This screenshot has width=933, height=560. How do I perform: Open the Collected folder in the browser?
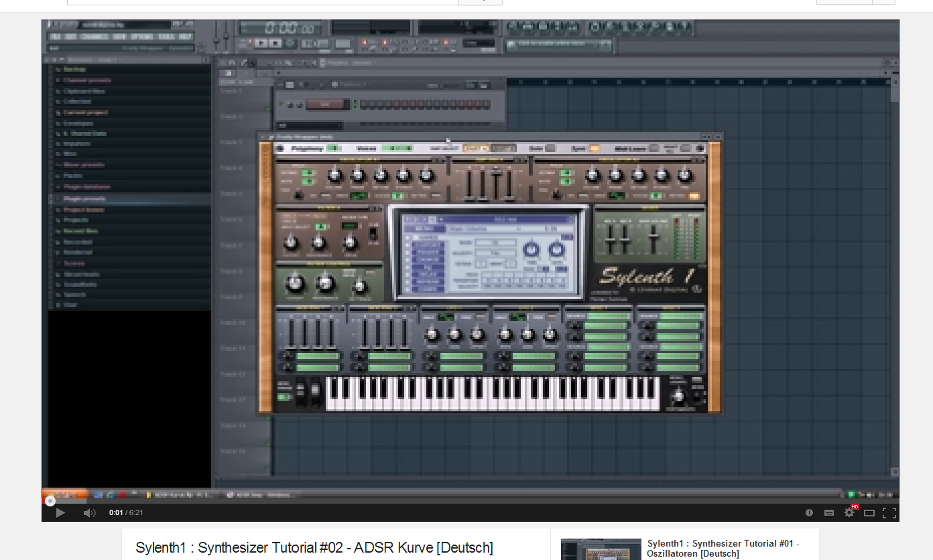point(77,102)
